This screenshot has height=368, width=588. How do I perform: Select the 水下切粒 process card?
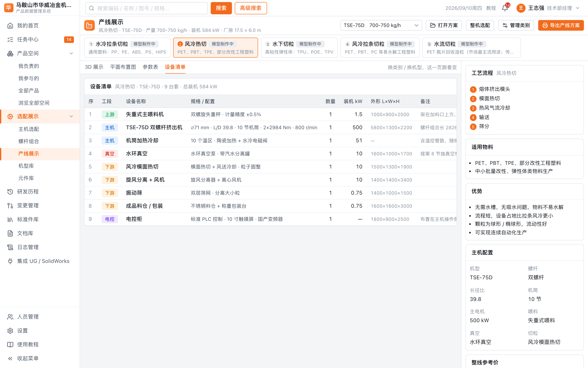pos(299,47)
